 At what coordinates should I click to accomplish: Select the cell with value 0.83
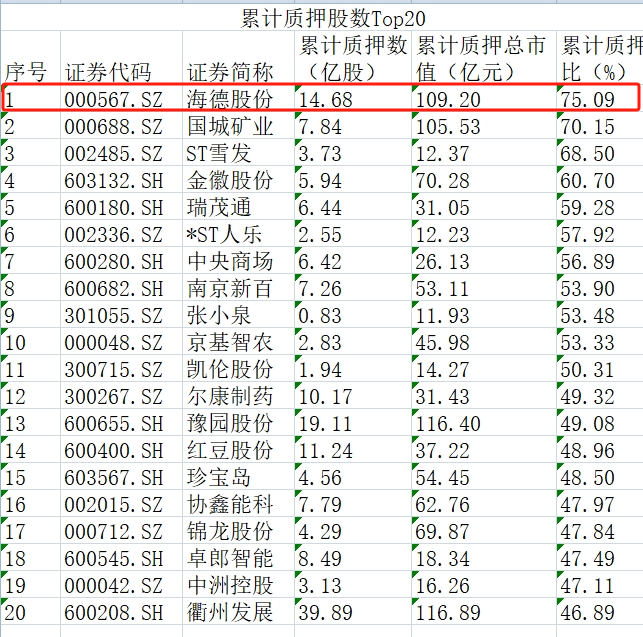tap(353, 315)
